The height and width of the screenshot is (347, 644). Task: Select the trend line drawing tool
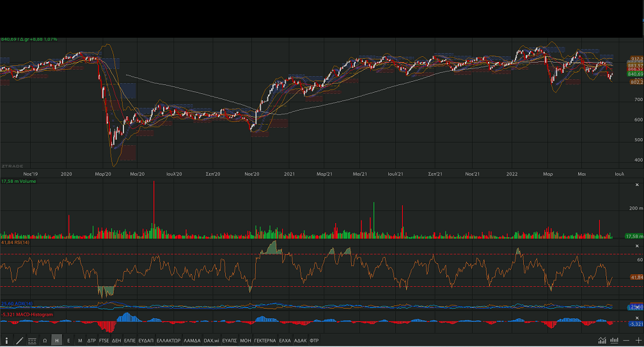[19, 341]
